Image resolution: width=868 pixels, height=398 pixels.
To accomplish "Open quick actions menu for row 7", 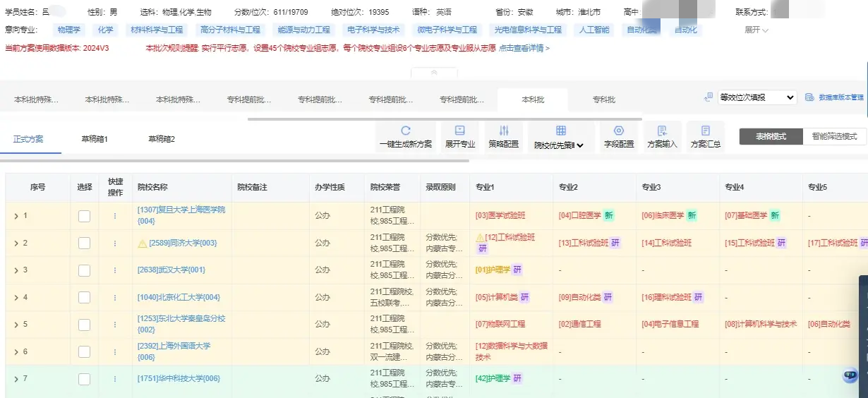I will [115, 379].
